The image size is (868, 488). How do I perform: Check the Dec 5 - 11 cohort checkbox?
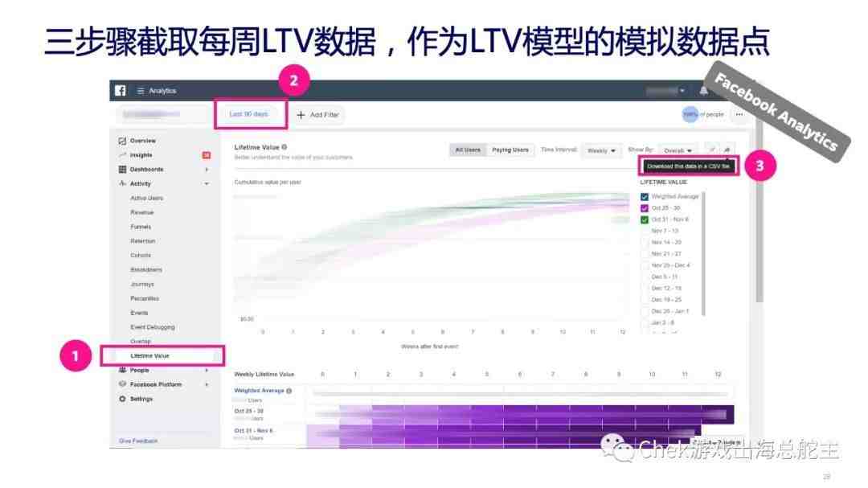(x=645, y=277)
